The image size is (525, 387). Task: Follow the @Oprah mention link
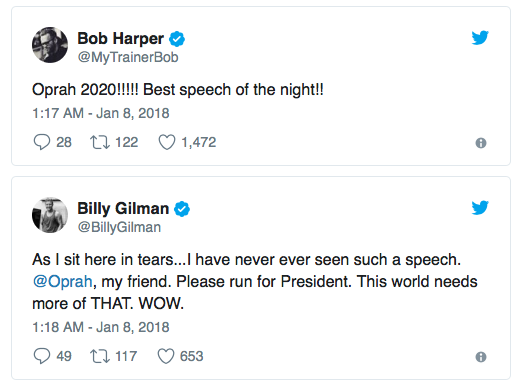coord(62,282)
